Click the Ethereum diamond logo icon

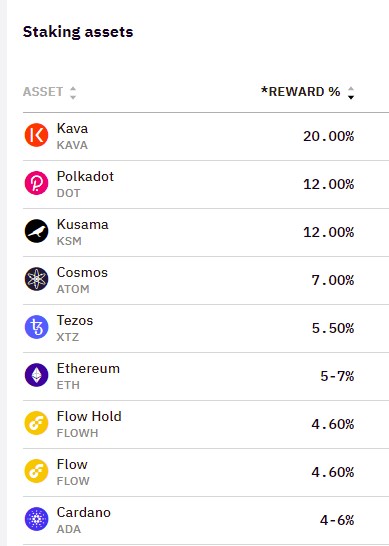coord(36,375)
